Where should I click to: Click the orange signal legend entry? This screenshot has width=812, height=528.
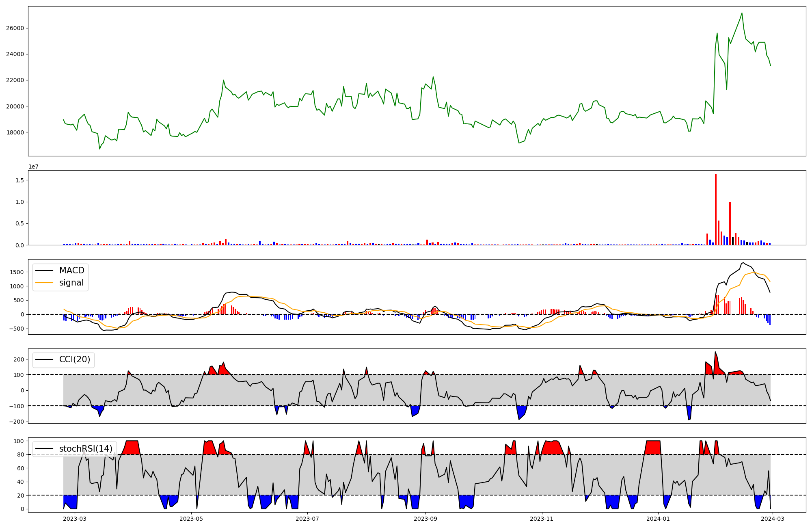(x=71, y=283)
